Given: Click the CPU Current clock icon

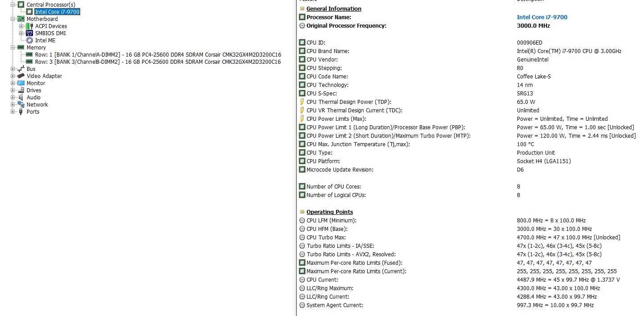Looking at the screenshot, I should [302, 279].
